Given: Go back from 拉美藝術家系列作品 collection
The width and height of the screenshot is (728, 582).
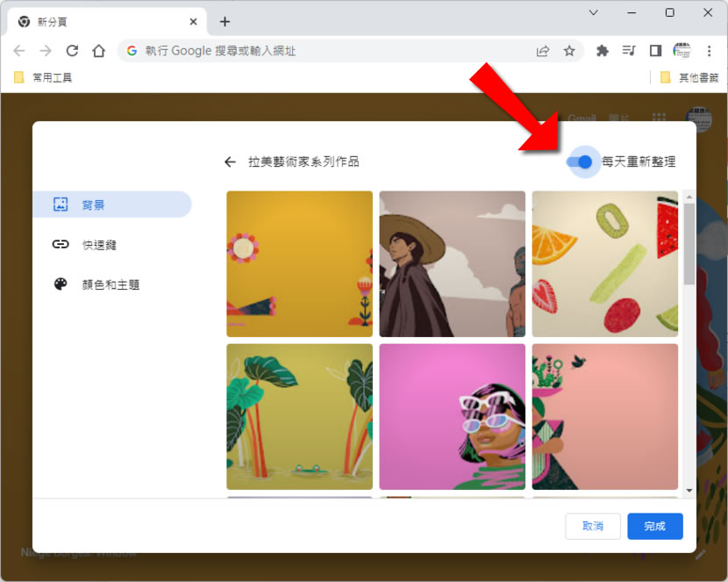Looking at the screenshot, I should (230, 162).
